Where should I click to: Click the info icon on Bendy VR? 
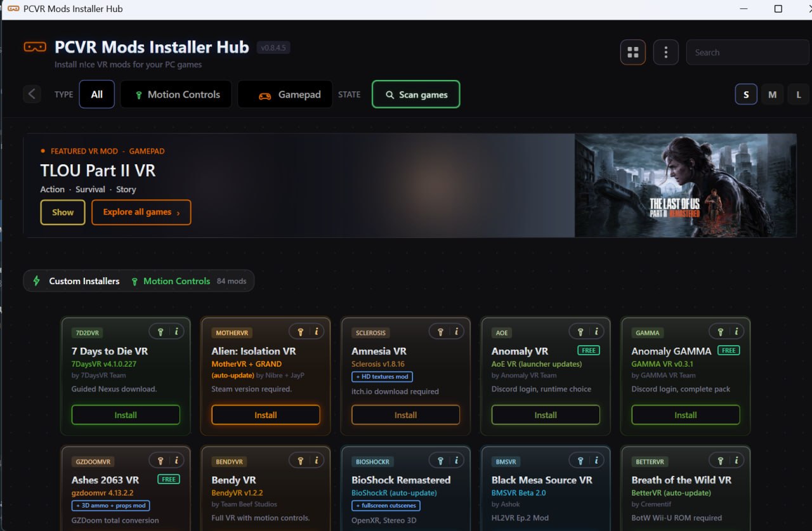(x=316, y=461)
